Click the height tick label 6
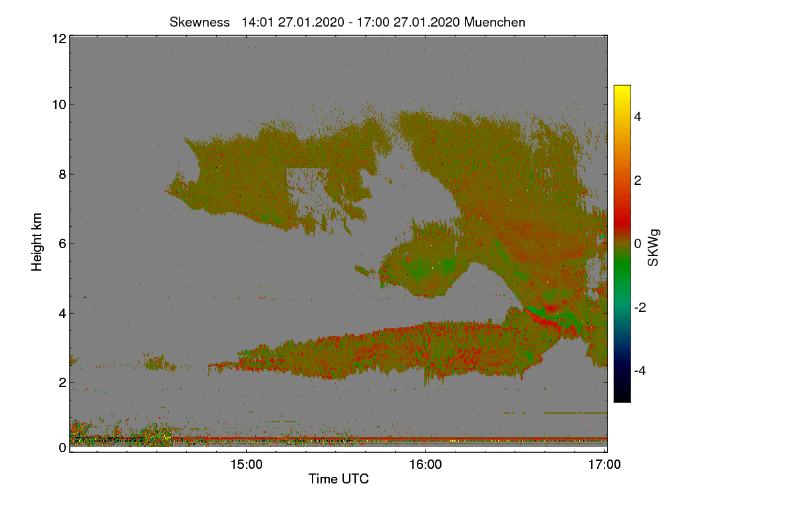 click(62, 243)
